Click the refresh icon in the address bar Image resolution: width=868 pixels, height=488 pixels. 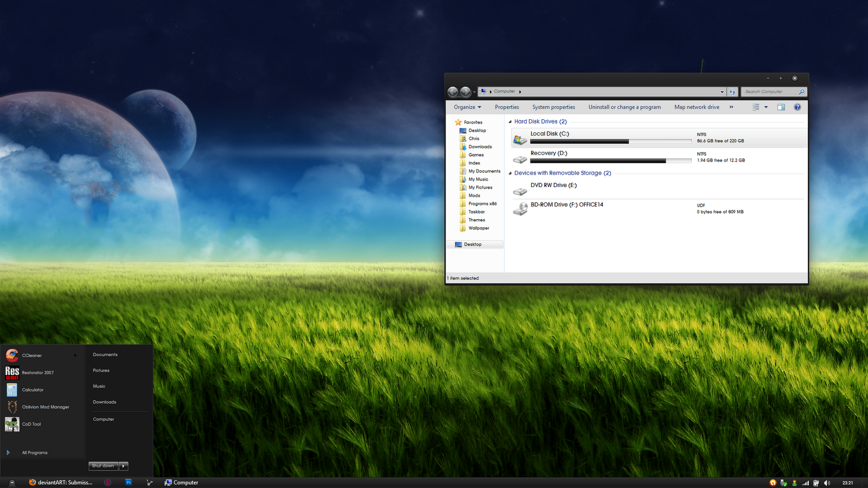[732, 91]
